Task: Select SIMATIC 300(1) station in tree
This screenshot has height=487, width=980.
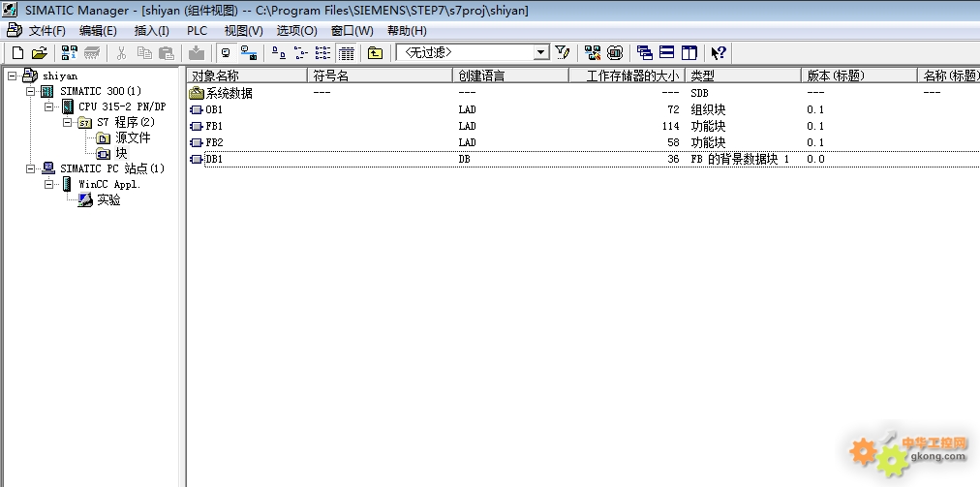Action: coord(101,91)
